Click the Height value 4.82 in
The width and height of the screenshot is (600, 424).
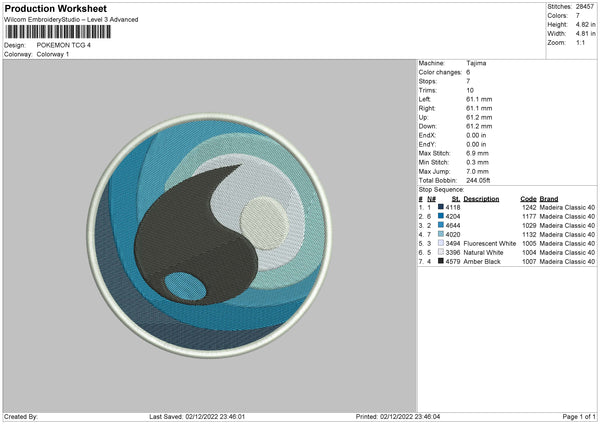[585, 24]
